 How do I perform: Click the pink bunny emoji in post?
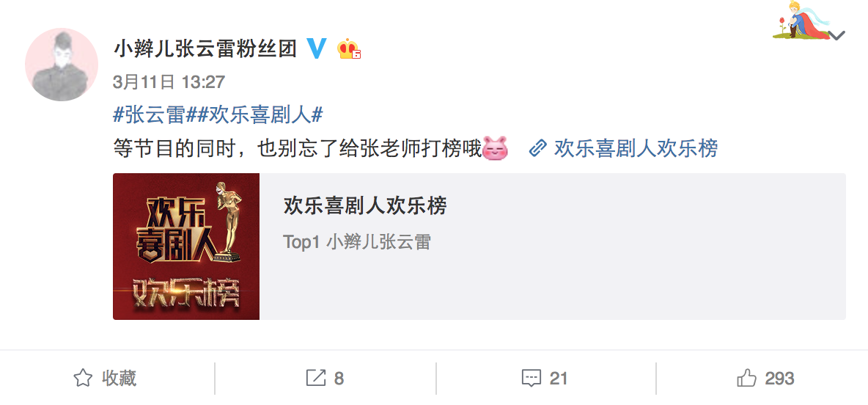click(x=496, y=149)
